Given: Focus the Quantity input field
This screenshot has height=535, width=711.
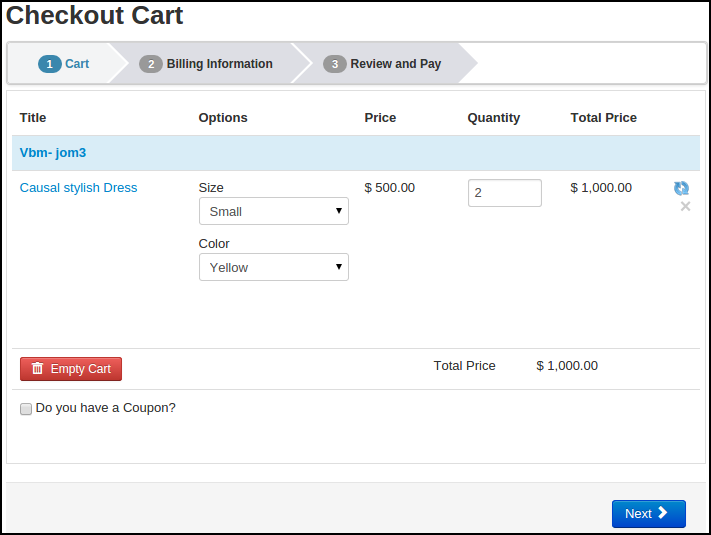Looking at the screenshot, I should coord(504,193).
